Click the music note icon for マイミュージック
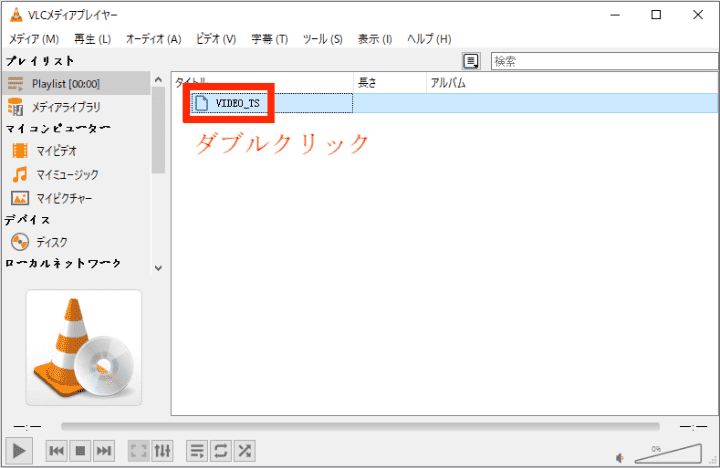Viewport: 720px width, 468px height. click(x=20, y=175)
